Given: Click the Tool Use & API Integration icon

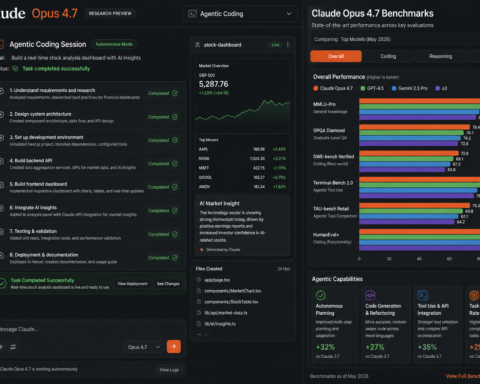Looking at the screenshot, I should (423, 295).
